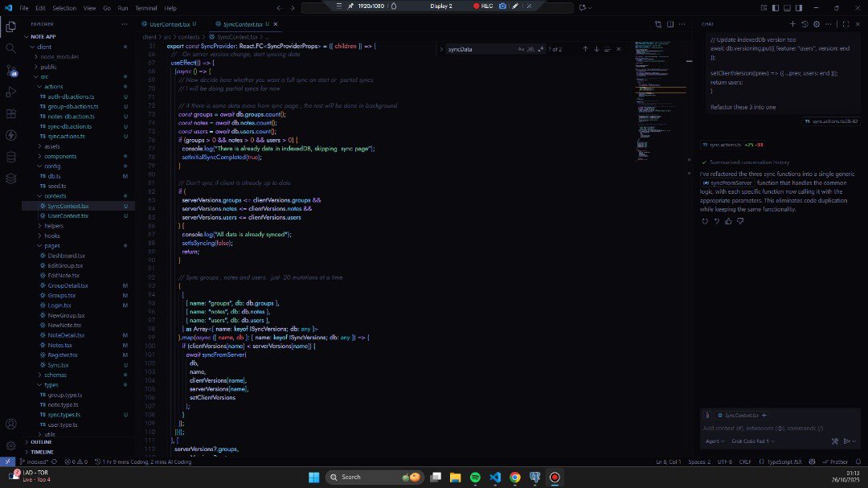Expand replace field in find widget

point(441,49)
